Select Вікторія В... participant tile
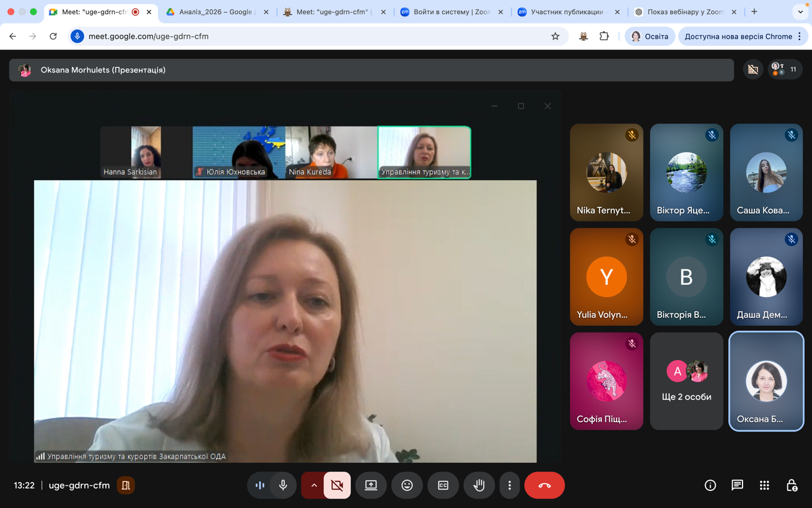 click(687, 277)
